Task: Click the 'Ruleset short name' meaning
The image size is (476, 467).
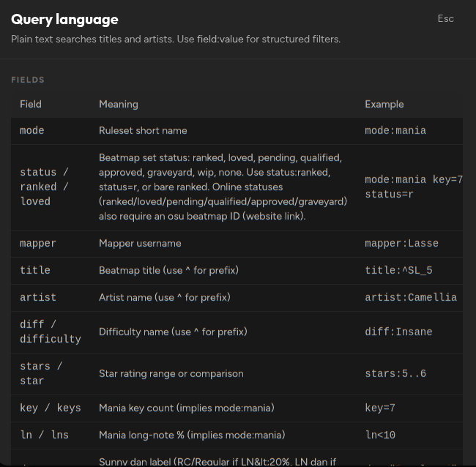Action: pyautogui.click(x=143, y=130)
